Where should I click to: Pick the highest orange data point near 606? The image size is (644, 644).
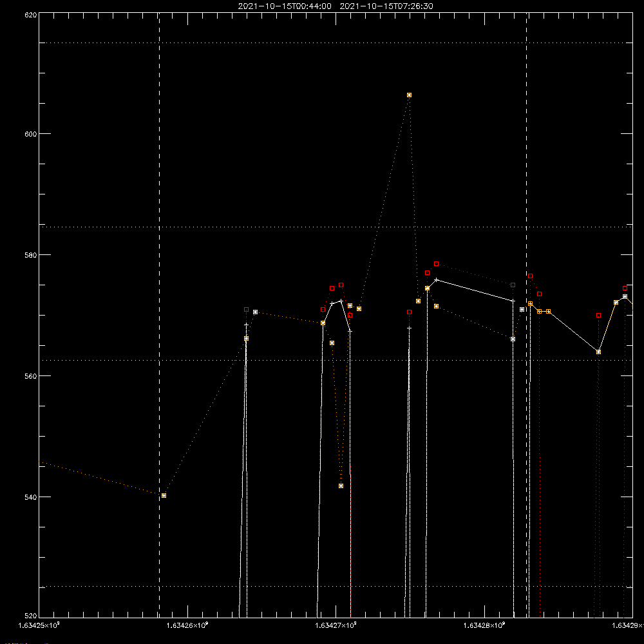tap(409, 95)
